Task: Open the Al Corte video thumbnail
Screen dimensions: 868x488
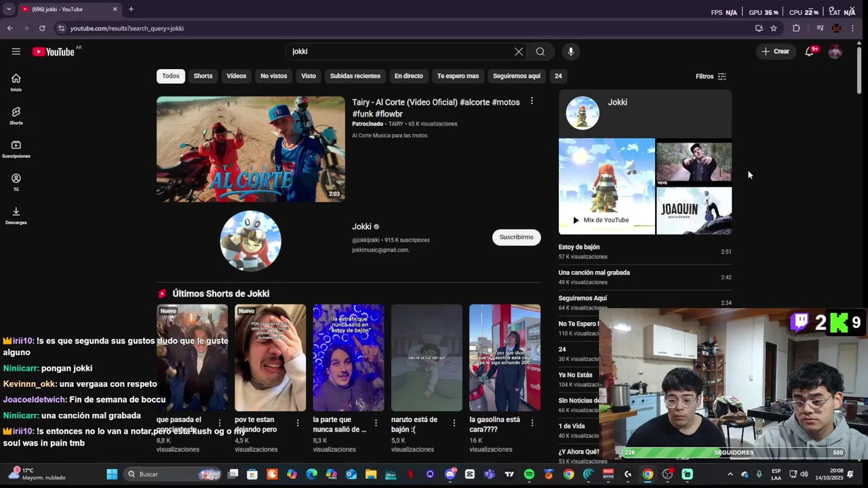Action: coord(251,149)
